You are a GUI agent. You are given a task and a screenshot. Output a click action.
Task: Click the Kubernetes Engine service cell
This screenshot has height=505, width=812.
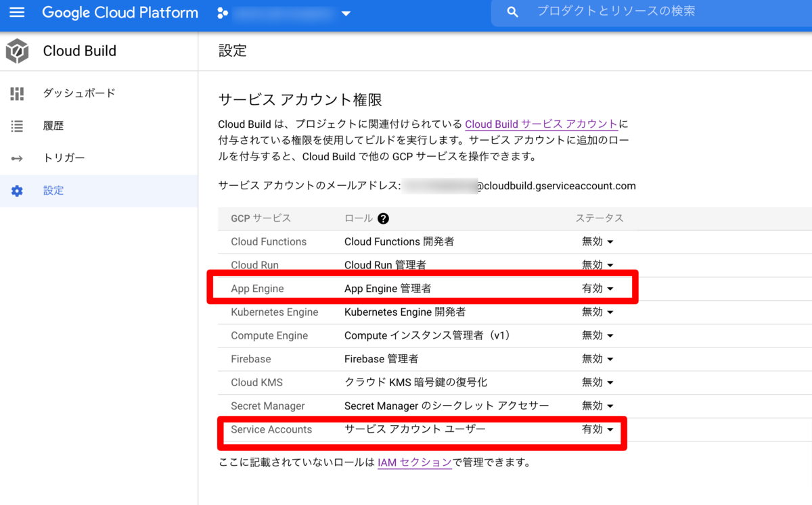[275, 312]
